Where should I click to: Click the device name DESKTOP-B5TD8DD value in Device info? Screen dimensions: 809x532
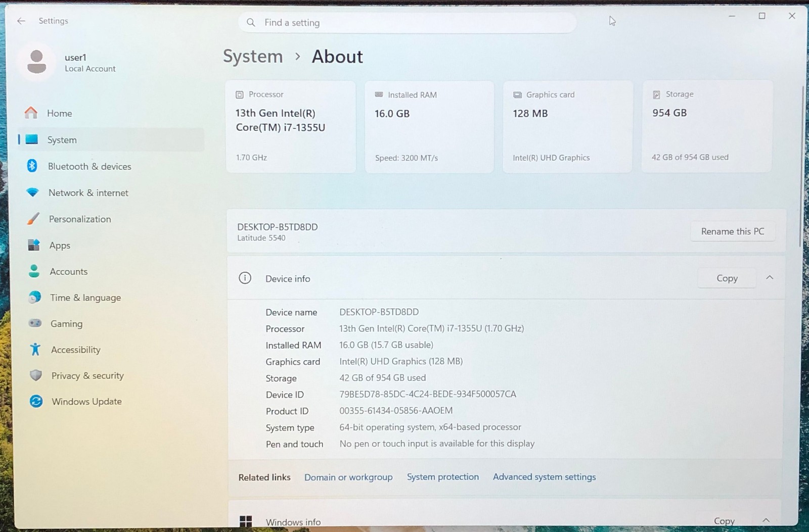(379, 312)
